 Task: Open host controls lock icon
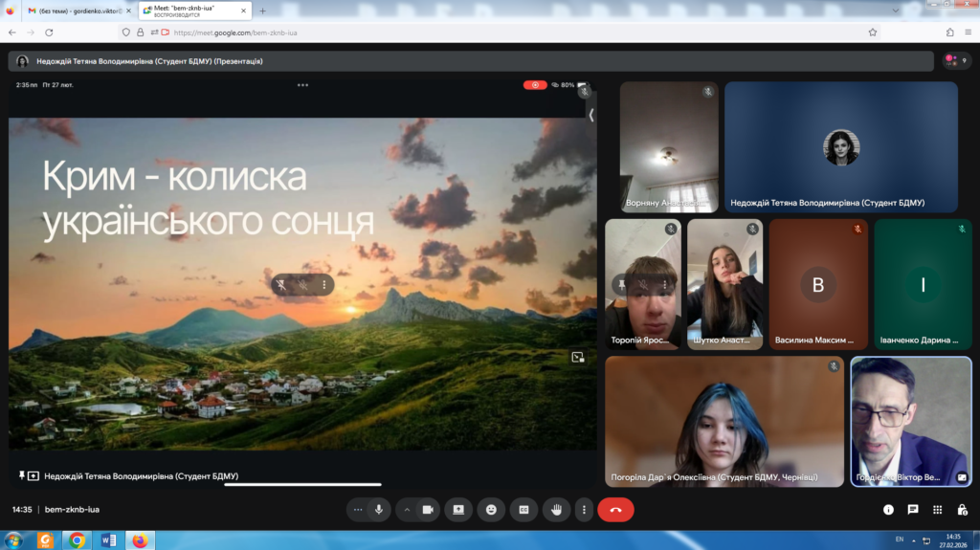(962, 510)
